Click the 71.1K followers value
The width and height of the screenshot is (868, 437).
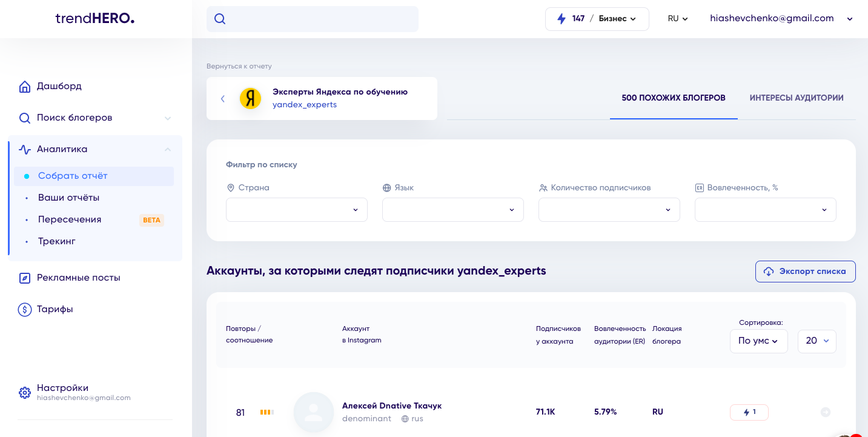pos(545,412)
